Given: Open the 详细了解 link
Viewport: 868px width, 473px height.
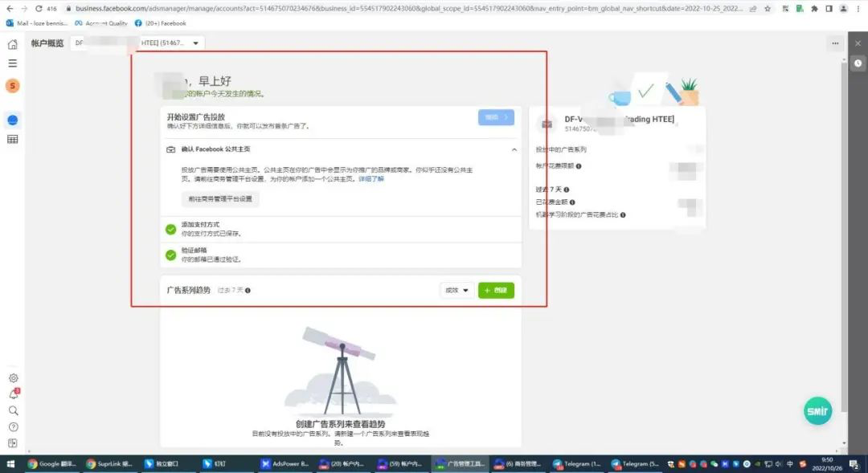Looking at the screenshot, I should coord(371,178).
